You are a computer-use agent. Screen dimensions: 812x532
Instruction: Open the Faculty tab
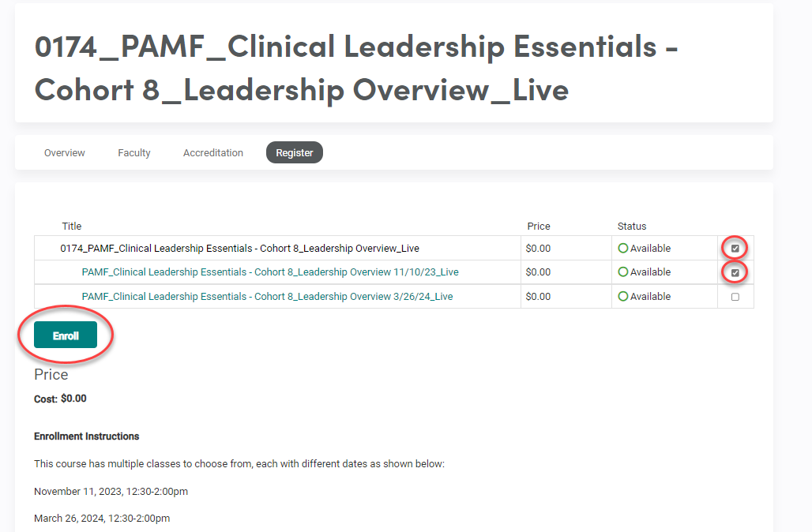tap(134, 153)
